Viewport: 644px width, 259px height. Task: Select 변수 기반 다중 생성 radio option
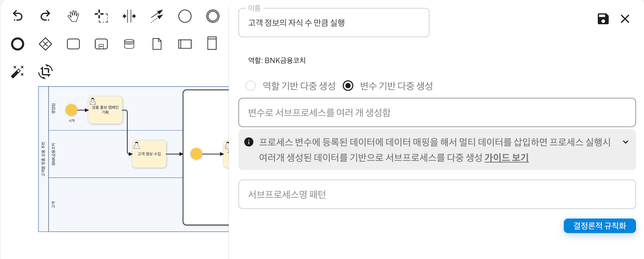pyautogui.click(x=348, y=86)
